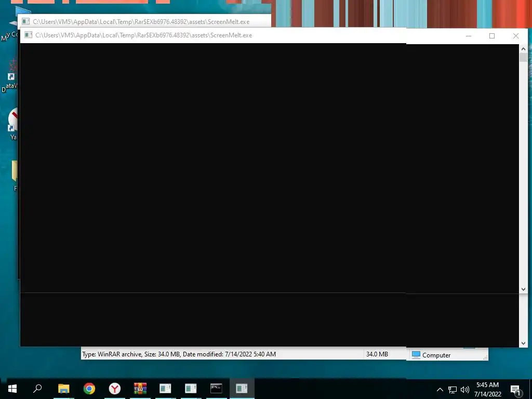This screenshot has width=532, height=399.
Task: Bring back ScreenMelt.exe window title to front
Action: pos(141,22)
